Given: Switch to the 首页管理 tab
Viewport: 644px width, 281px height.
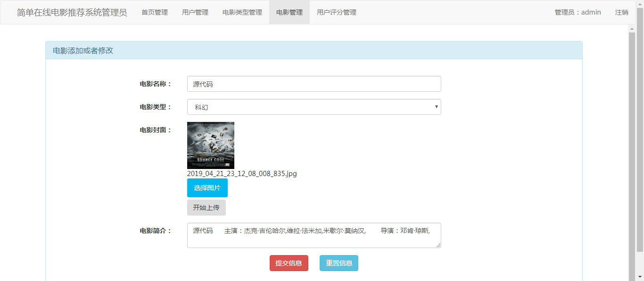Looking at the screenshot, I should point(154,12).
